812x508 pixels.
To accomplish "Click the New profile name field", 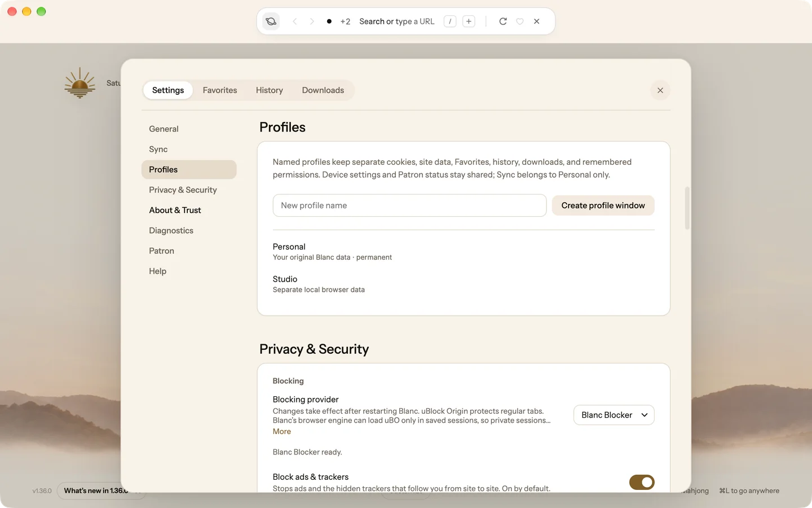I will (409, 205).
